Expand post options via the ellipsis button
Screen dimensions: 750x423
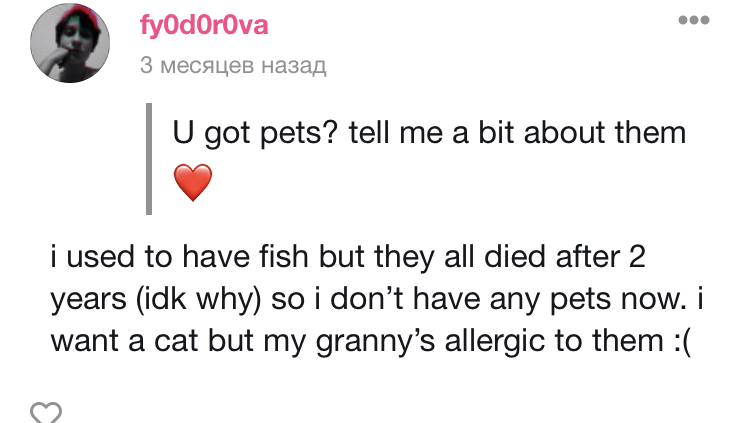(694, 20)
